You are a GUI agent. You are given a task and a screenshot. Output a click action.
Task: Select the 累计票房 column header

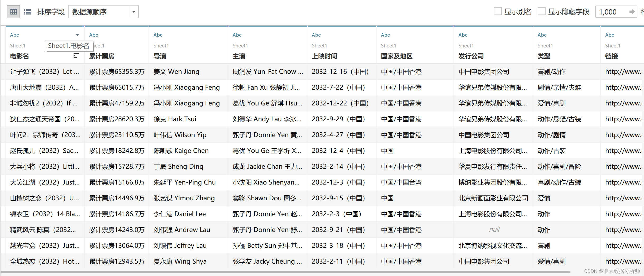[x=102, y=56]
